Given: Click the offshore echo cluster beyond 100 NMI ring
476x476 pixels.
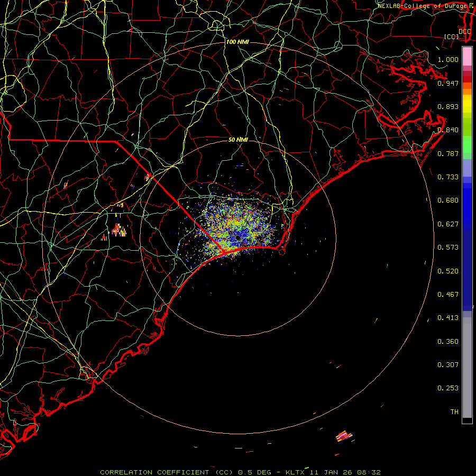Looking at the screenshot, I should (x=344, y=436).
